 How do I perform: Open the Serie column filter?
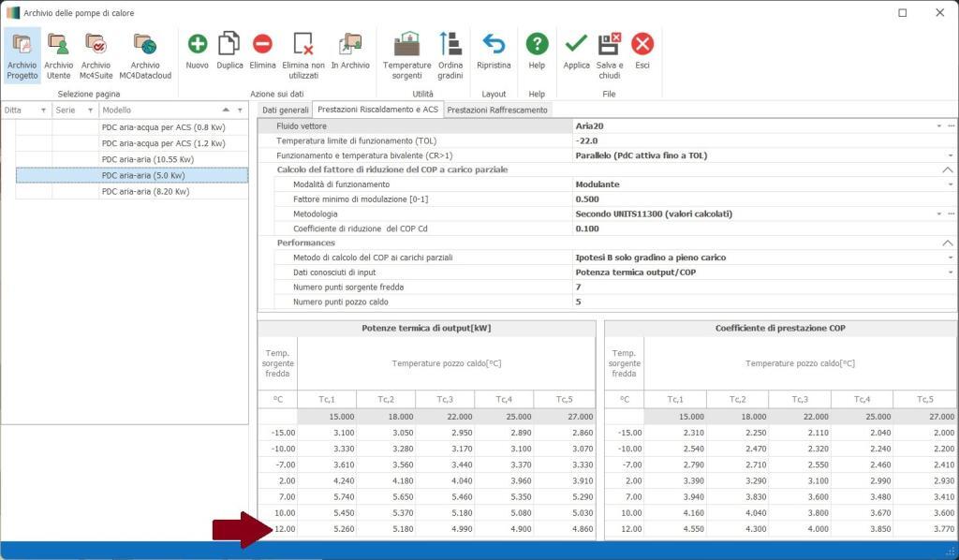[91, 111]
